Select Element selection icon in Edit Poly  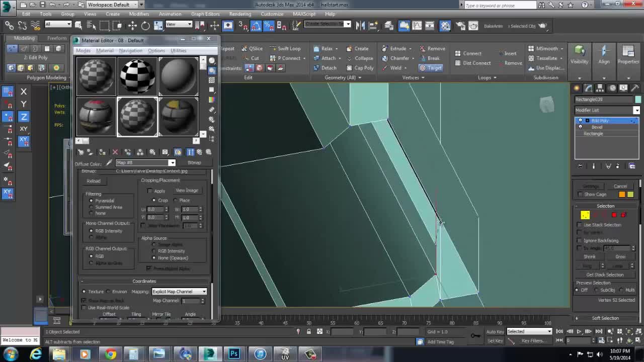pyautogui.click(x=623, y=215)
